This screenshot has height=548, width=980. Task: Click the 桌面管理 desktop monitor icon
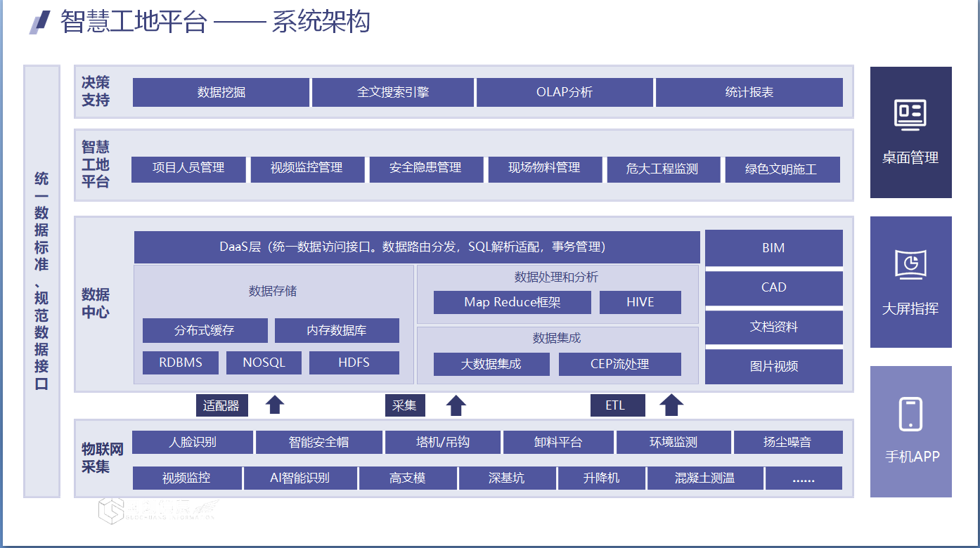[910, 115]
